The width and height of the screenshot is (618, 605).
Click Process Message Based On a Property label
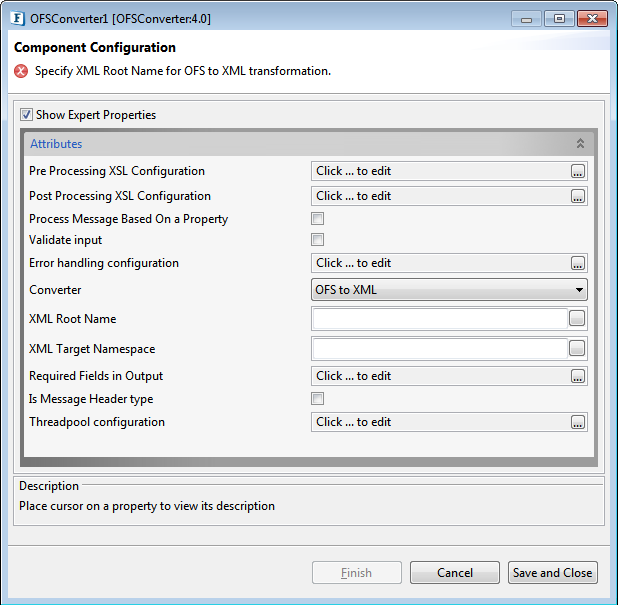click(129, 219)
